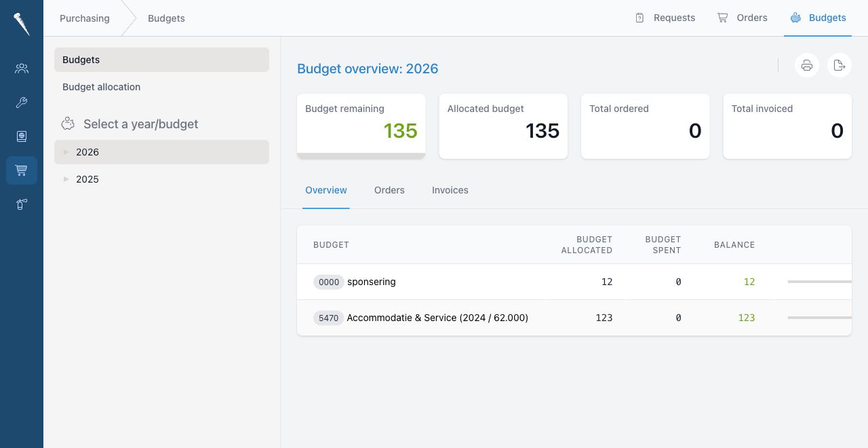The width and height of the screenshot is (868, 448).
Task: Open Budget allocation in left menu
Action: pyautogui.click(x=161, y=87)
